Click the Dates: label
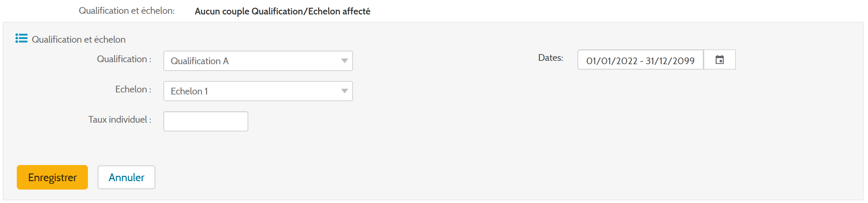 point(550,58)
